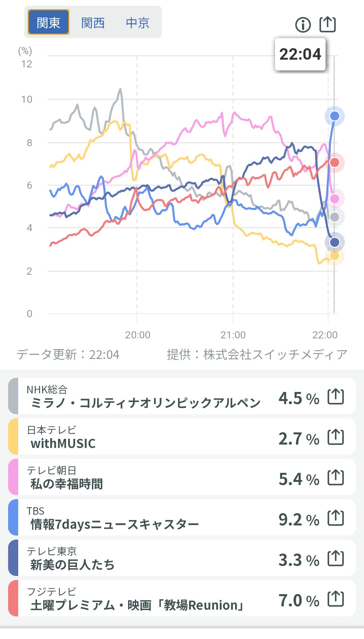Share the テレビ東京 新美の巨人たち rating

pyautogui.click(x=336, y=558)
